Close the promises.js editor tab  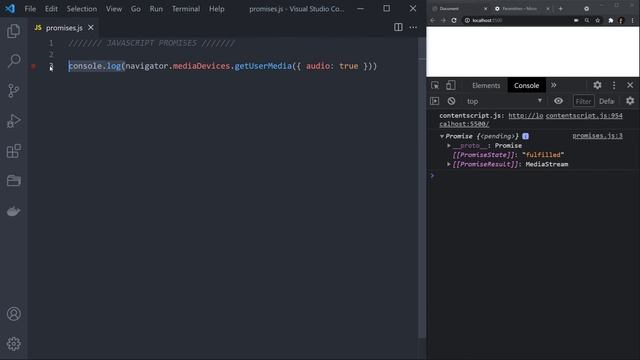pos(91,27)
